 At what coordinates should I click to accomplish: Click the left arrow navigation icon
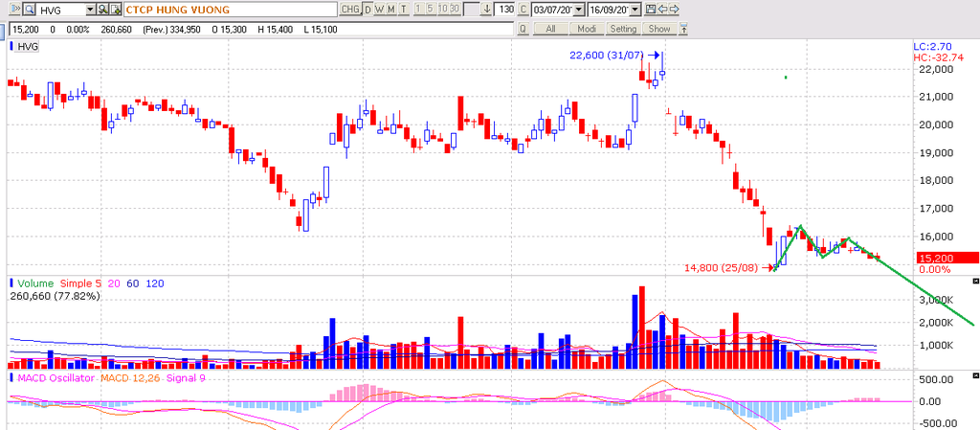pyautogui.click(x=663, y=9)
